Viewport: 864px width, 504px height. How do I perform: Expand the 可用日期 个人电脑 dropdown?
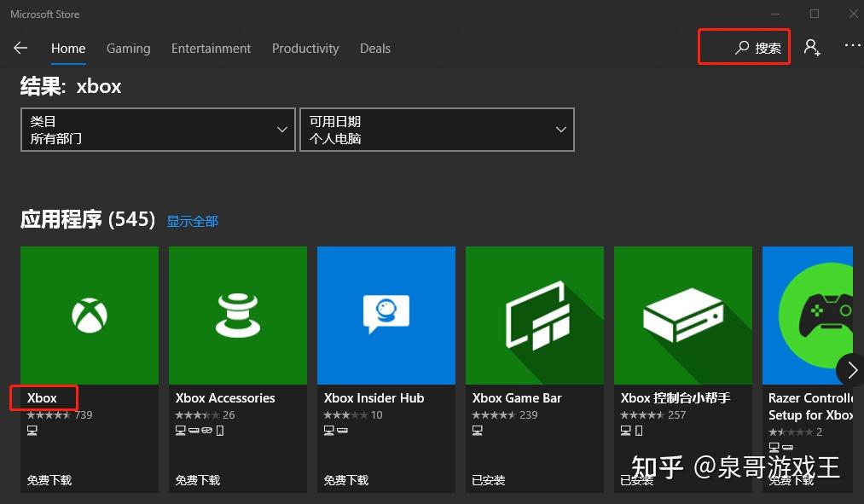(x=437, y=130)
